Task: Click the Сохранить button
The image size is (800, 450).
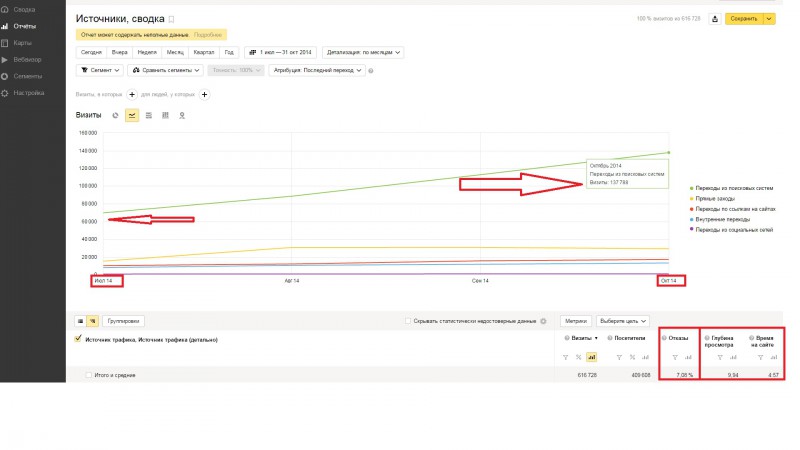Action: pos(744,19)
